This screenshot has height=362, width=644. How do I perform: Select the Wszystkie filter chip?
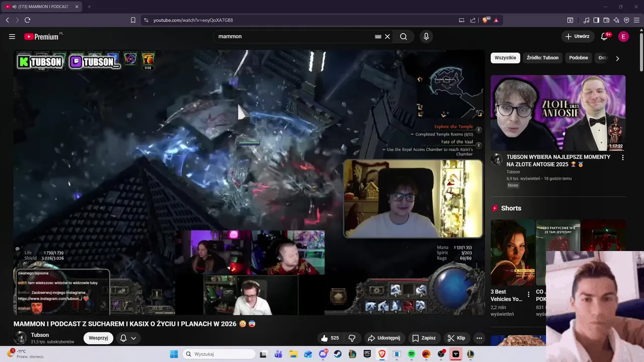(505, 58)
